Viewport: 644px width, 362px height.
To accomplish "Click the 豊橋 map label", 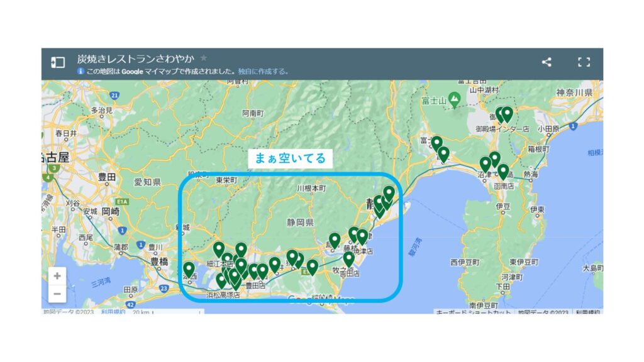I will click(159, 261).
